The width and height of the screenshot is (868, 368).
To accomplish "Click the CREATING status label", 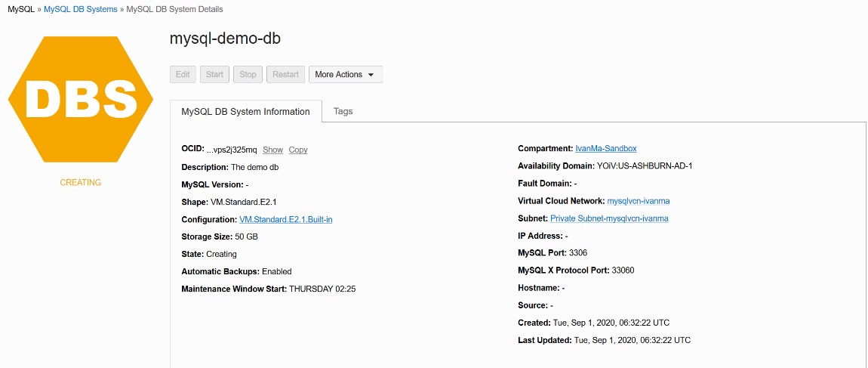I will pos(81,182).
